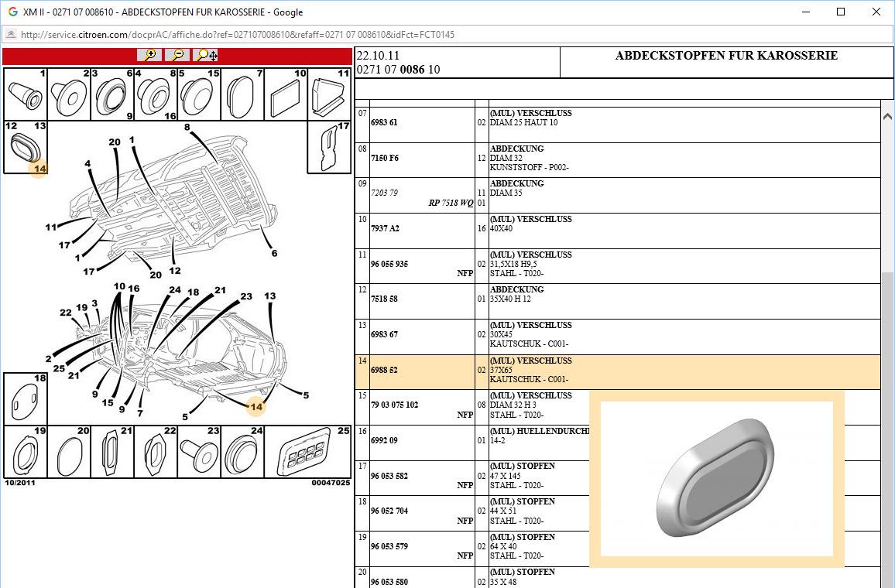Click part number 6992 09
Screen dimensions: 895x588
(384, 440)
